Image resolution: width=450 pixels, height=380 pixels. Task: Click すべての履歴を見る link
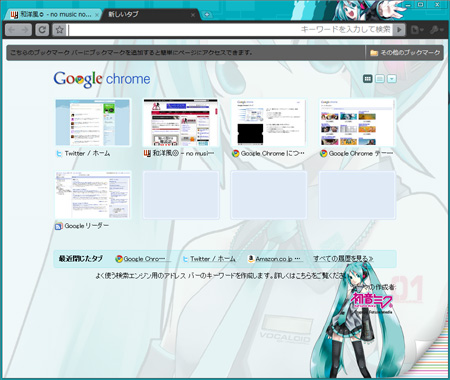[343, 259]
